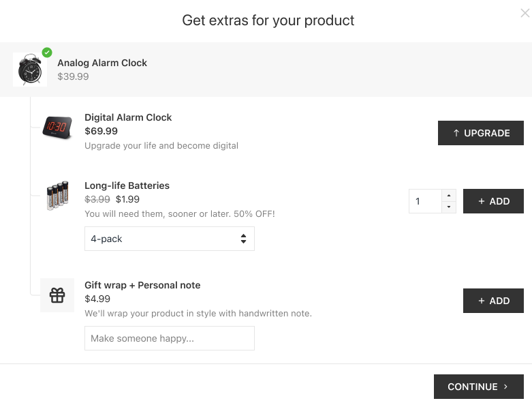Click the Analog Alarm Clock product image
The width and height of the screenshot is (532, 403).
click(30, 70)
